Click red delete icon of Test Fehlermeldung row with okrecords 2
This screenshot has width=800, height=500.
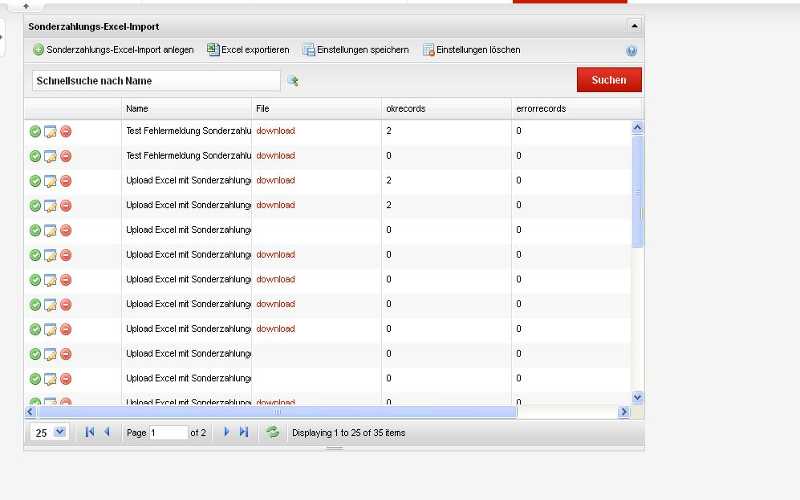tap(66, 132)
